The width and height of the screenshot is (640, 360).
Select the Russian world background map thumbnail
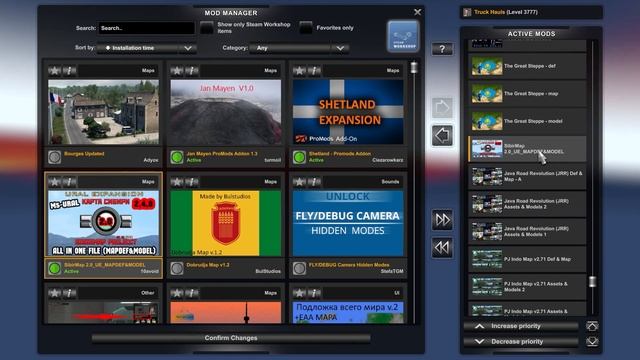[348, 313]
